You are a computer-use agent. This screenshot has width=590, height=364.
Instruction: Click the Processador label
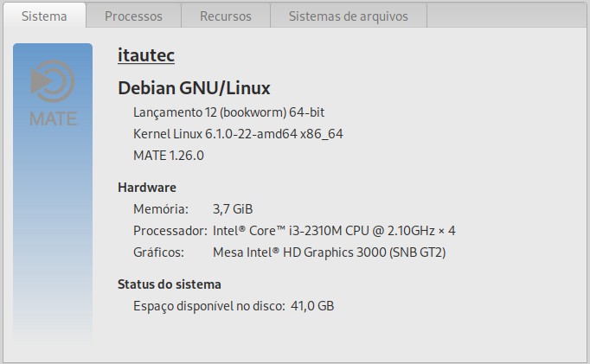(170, 231)
